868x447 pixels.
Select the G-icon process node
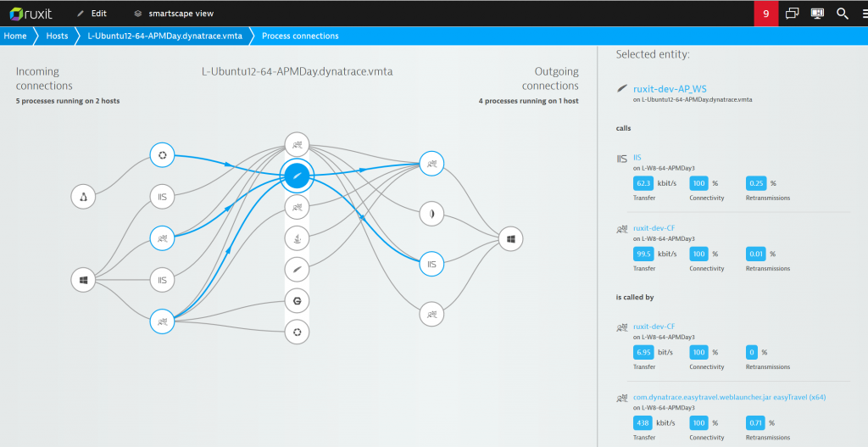pyautogui.click(x=298, y=301)
